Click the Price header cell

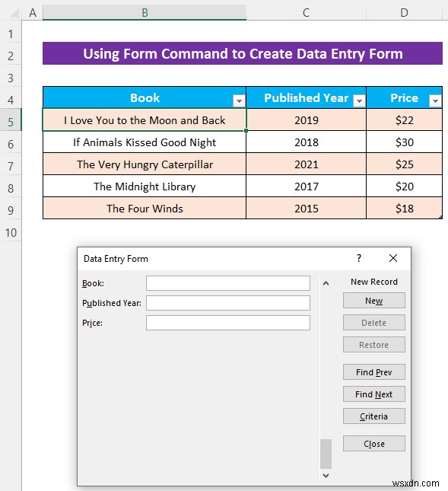pos(404,97)
